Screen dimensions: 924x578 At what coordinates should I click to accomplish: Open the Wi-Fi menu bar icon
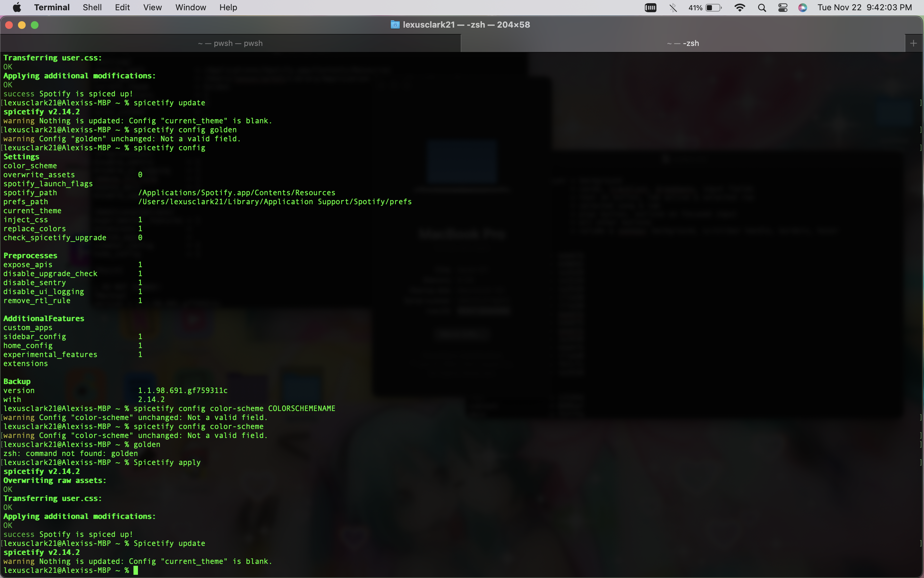pos(740,8)
